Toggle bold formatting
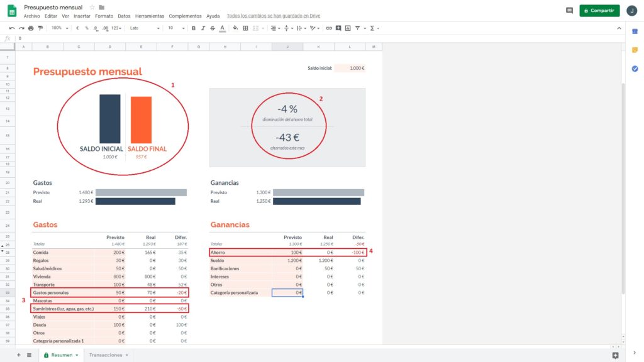The width and height of the screenshot is (644, 362). pyautogui.click(x=193, y=28)
